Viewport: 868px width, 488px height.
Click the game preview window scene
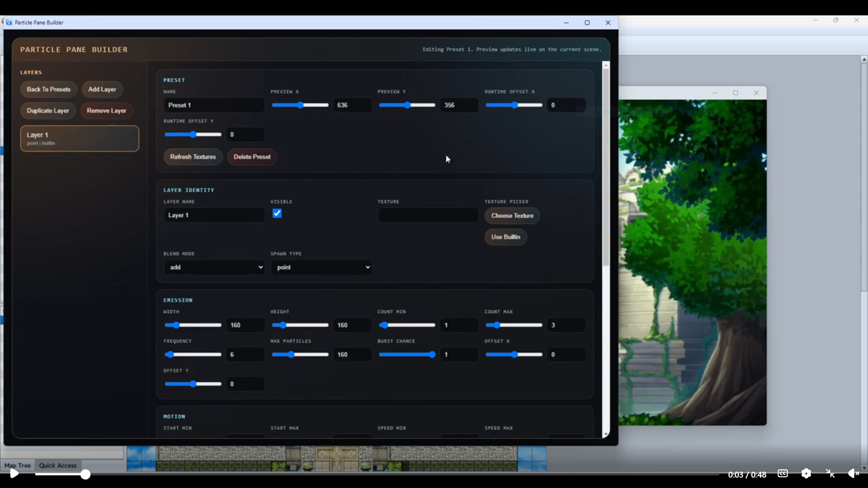pos(693,262)
